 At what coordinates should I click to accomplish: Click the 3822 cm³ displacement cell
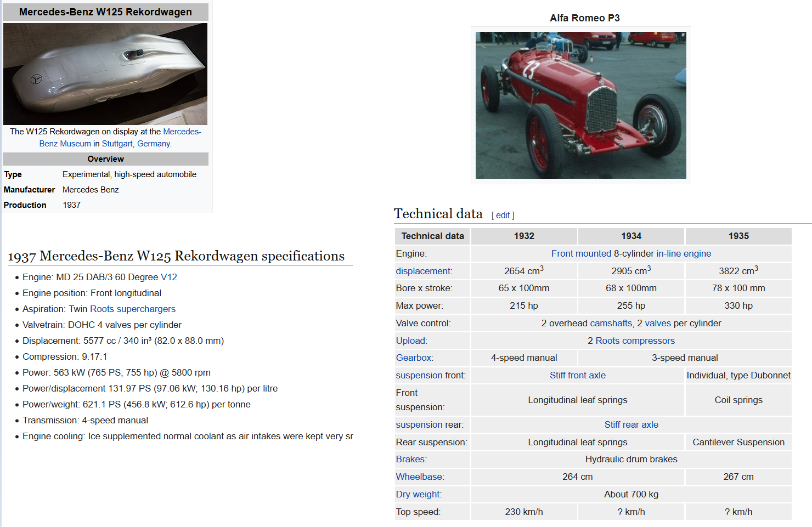coord(738,271)
